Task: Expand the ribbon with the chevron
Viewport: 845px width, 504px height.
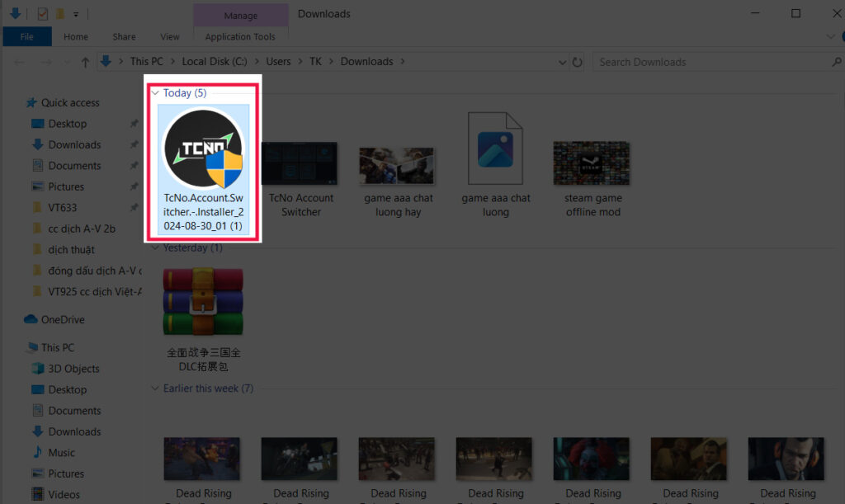Action: click(830, 36)
